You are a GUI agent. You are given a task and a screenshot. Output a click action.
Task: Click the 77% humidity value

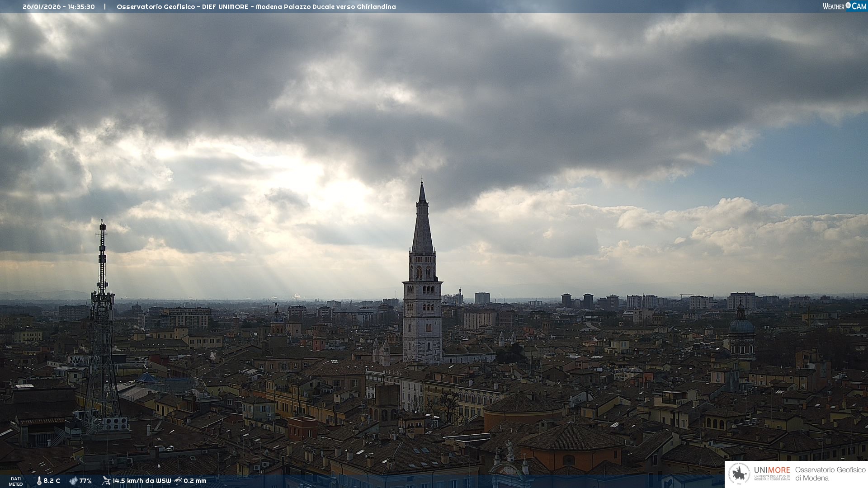click(x=85, y=481)
